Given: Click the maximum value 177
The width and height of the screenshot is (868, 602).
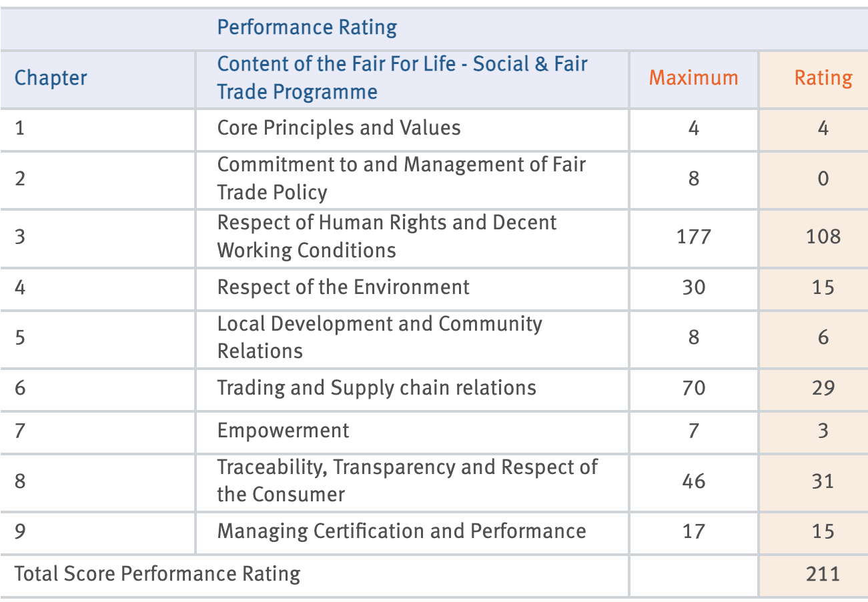Looking at the screenshot, I should 693,236.
